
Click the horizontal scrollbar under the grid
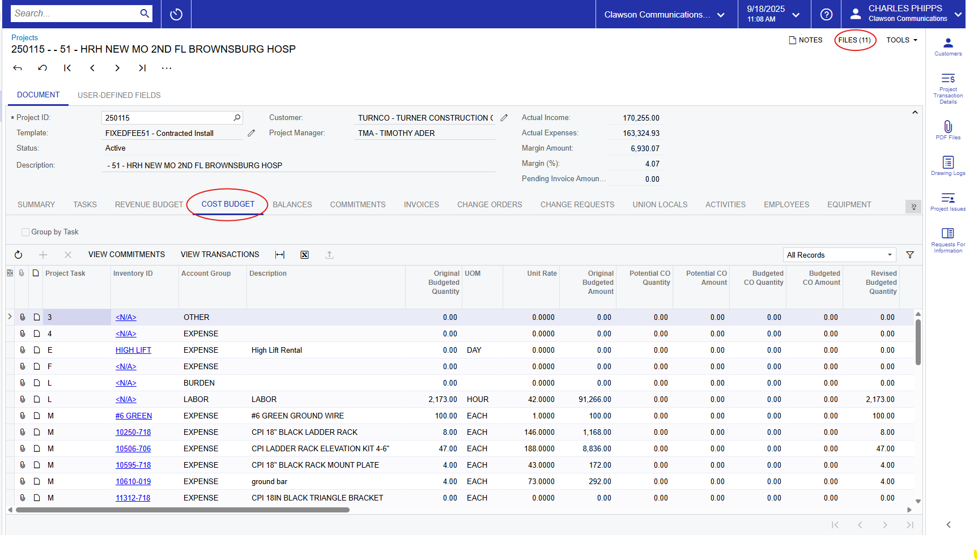182,510
